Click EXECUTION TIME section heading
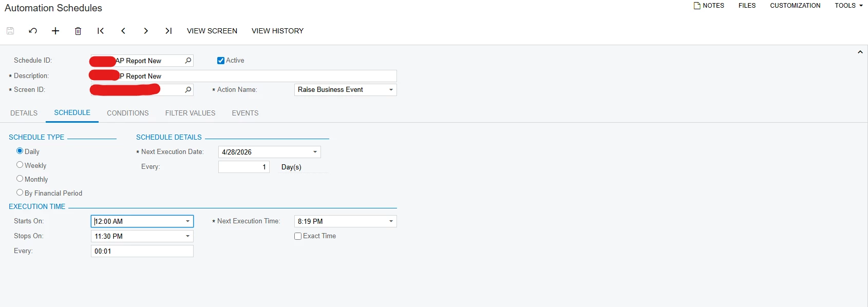Viewport: 868px width, 307px height. click(37, 206)
